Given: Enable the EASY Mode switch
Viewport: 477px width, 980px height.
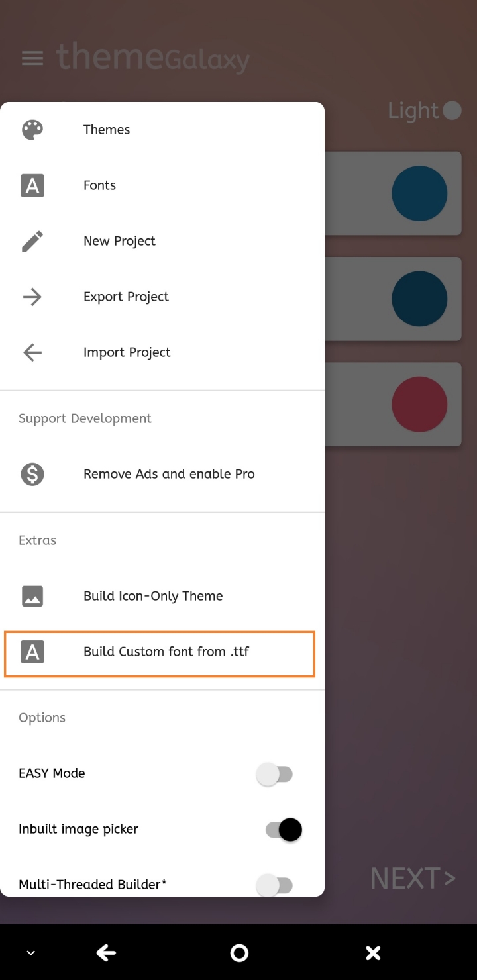Looking at the screenshot, I should 275,773.
